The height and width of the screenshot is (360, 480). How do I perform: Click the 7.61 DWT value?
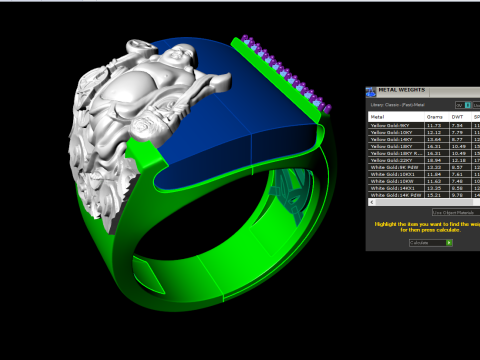pos(458,175)
